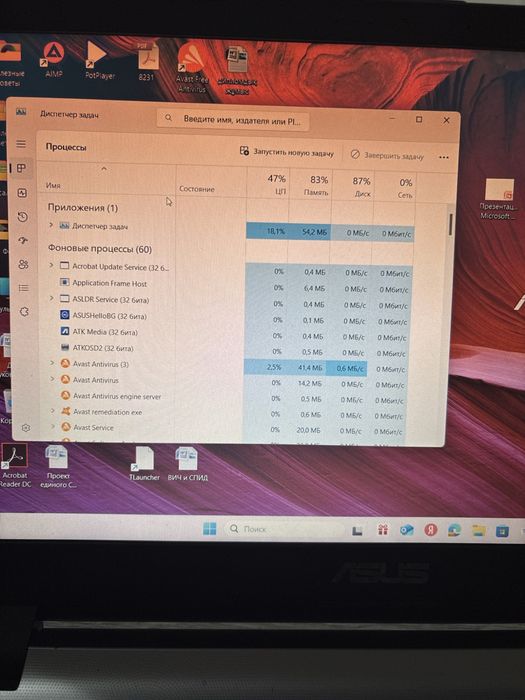Image resolution: width=525 pixels, height=700 pixels.
Task: Click the Application Frame Host process icon
Action: point(64,282)
